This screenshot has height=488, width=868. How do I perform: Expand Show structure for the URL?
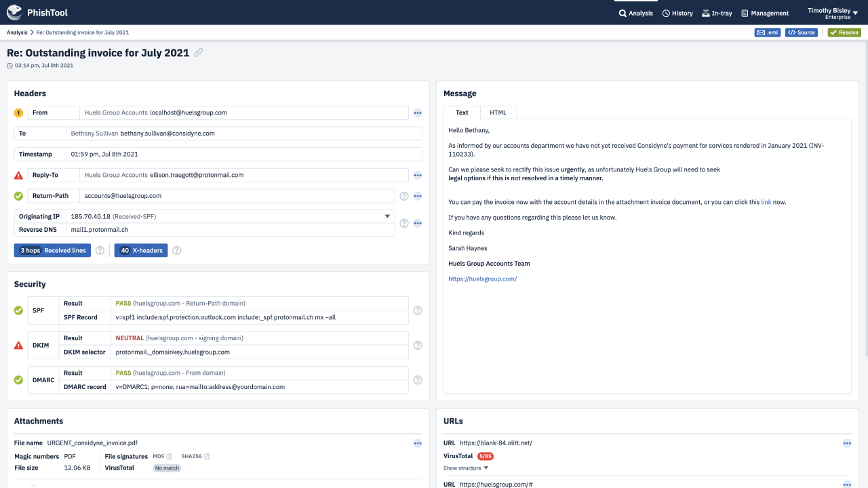[x=466, y=468]
